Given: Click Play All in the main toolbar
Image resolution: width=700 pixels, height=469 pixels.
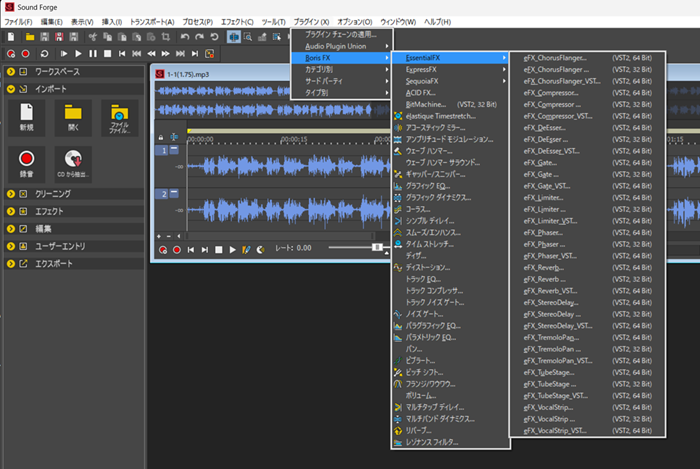Looking at the screenshot, I should pos(64,54).
